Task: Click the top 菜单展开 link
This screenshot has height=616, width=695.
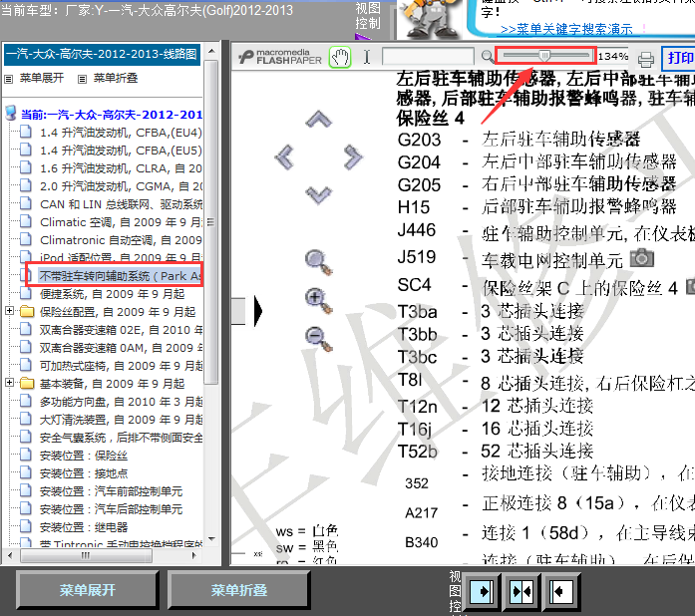Action: point(41,79)
